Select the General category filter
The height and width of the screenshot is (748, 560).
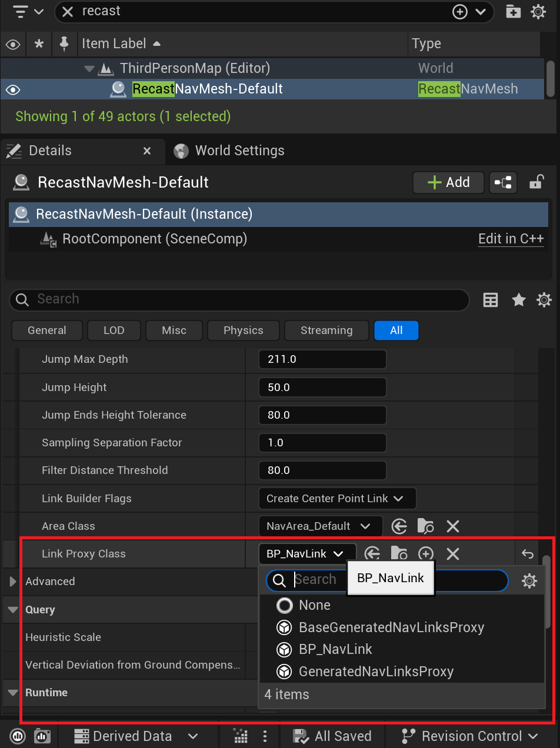[x=47, y=330]
